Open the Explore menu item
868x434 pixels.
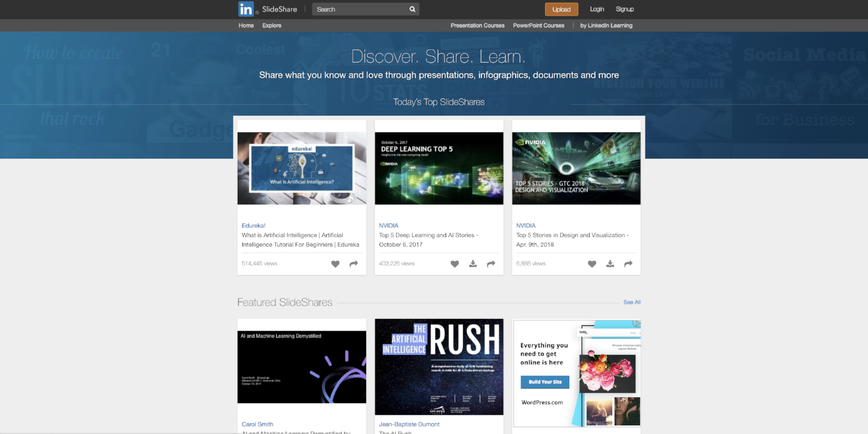272,26
